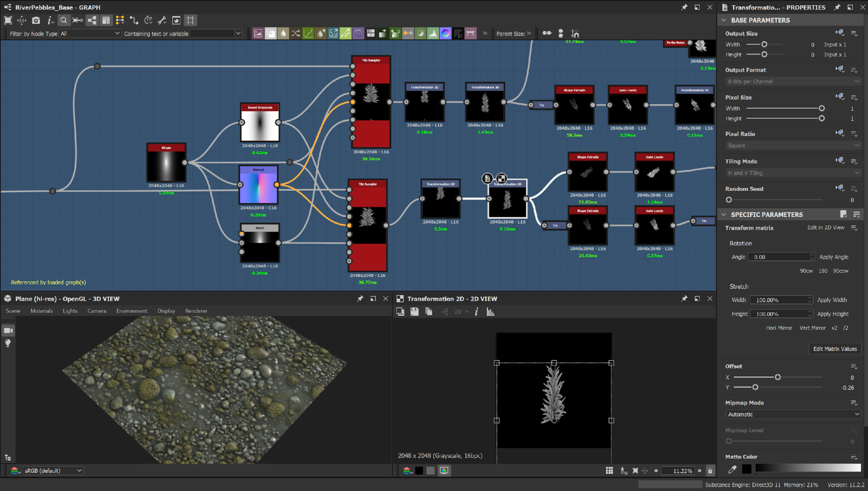The width and height of the screenshot is (868, 491).
Task: Click the wrench tools icon in graph toolbar
Action: pos(162,20)
